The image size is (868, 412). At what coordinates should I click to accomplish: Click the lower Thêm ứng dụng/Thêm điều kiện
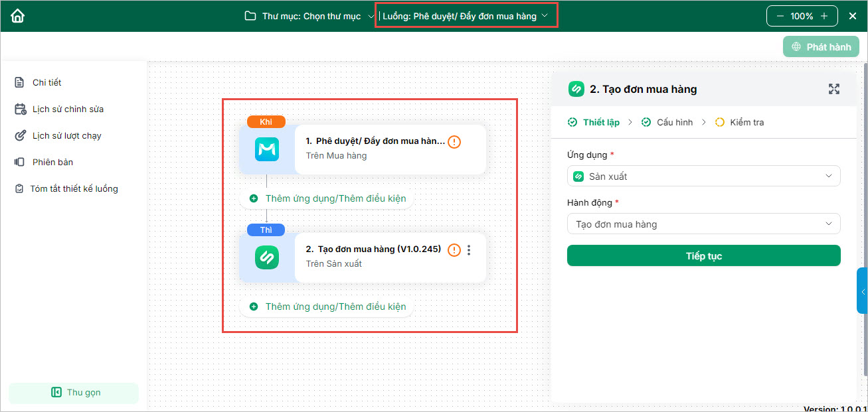point(327,307)
